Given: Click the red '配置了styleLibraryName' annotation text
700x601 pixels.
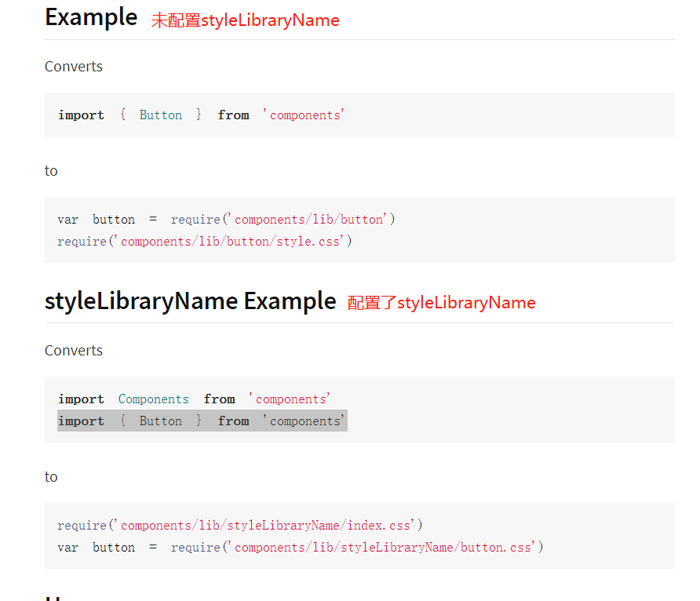Looking at the screenshot, I should coord(442,303).
